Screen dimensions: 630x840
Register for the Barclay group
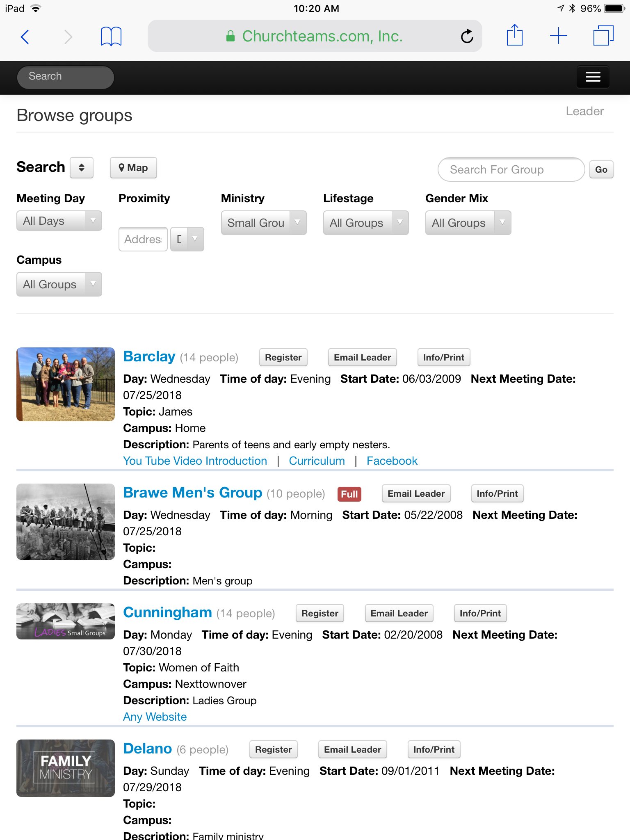(x=283, y=357)
